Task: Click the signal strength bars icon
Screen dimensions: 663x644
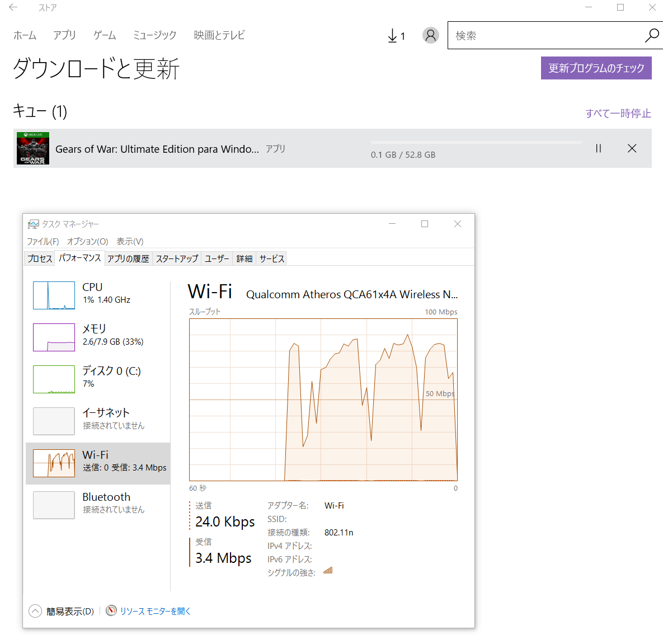Action: click(x=328, y=571)
